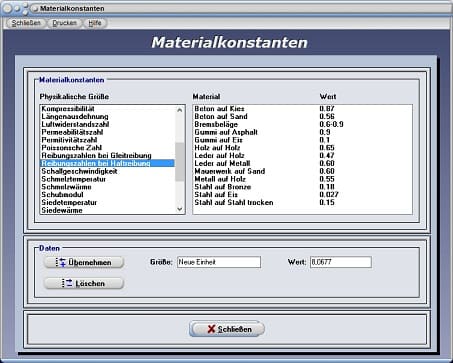Select the Holz auf Holz row
This screenshot has height=363, width=453.
click(x=302, y=148)
